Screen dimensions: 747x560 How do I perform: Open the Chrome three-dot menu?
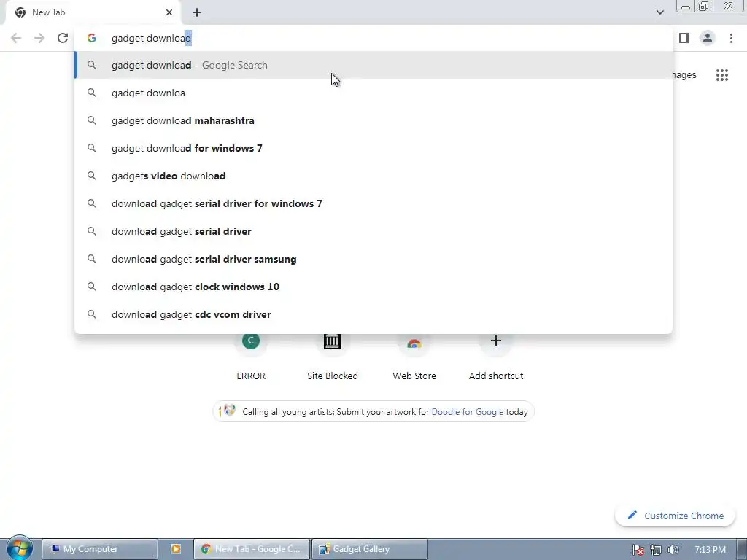[731, 38]
